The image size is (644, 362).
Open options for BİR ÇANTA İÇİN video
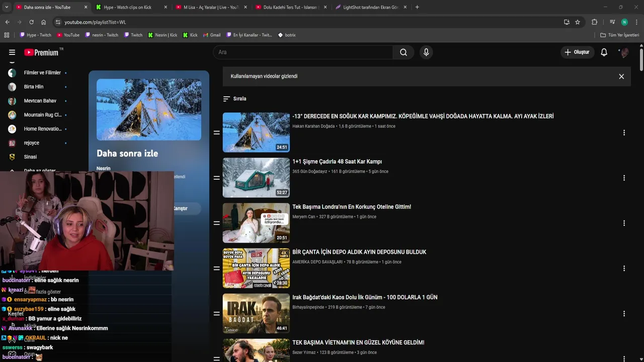624,268
